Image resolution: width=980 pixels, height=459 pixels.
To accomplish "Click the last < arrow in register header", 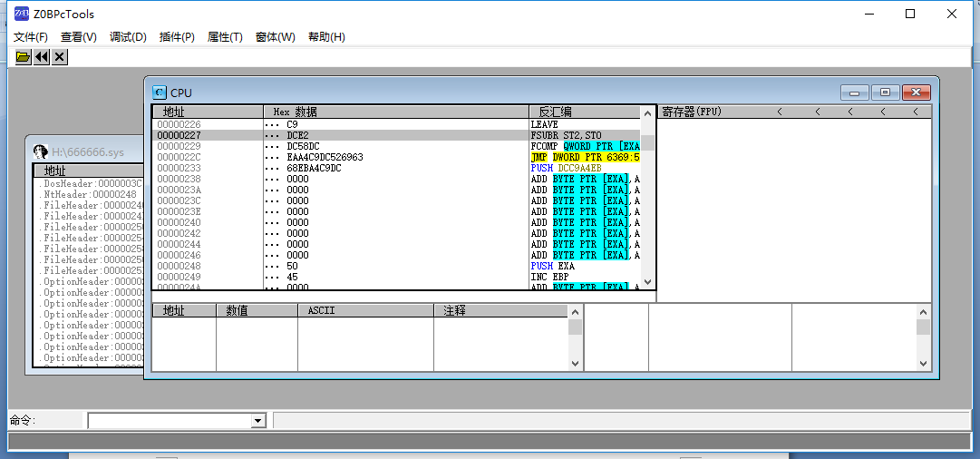I will pyautogui.click(x=916, y=112).
